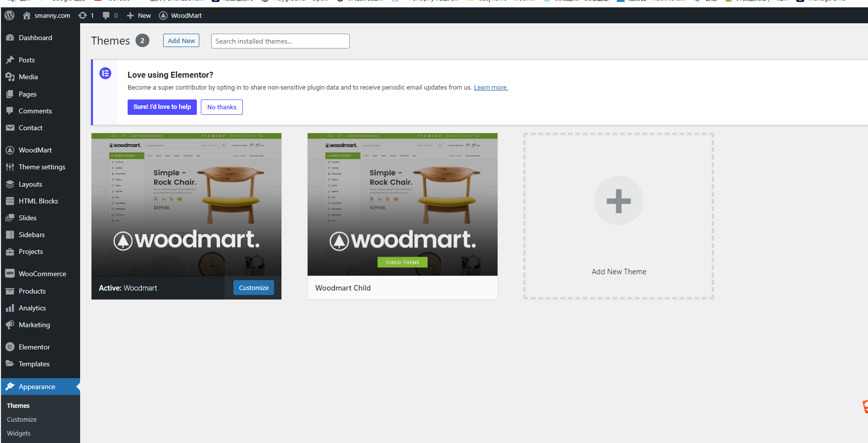Open the Widgets submenu item

[19, 433]
